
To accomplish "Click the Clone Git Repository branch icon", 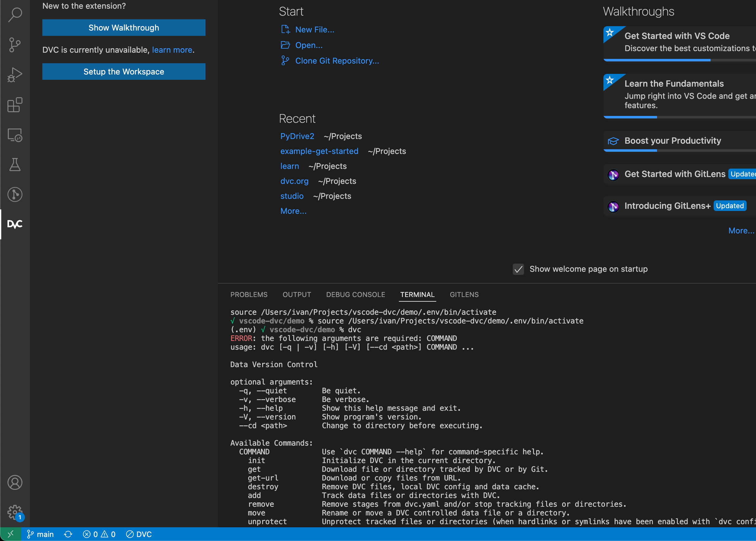I will click(286, 61).
